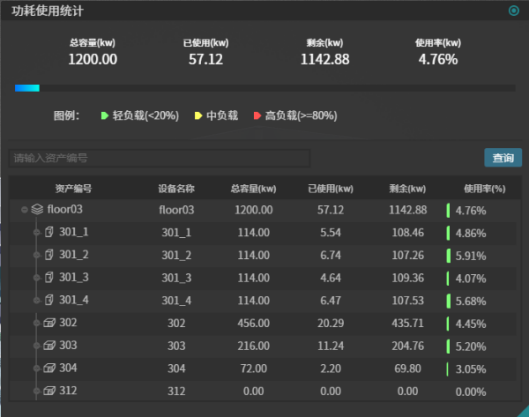Expand the 303 tree node
The height and width of the screenshot is (418, 530).
[37, 346]
